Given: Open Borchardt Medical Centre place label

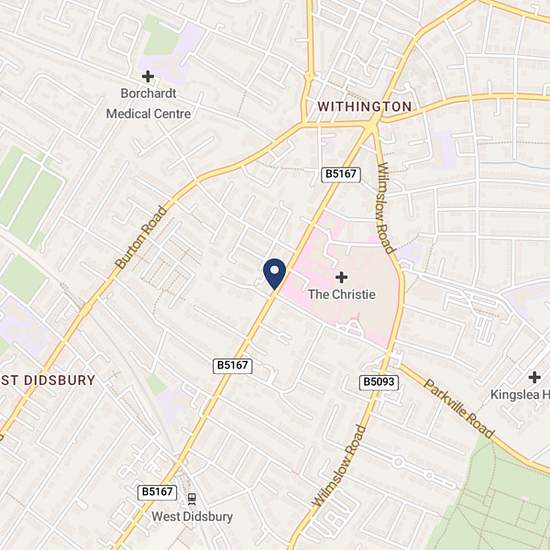Looking at the screenshot, I should [x=148, y=103].
